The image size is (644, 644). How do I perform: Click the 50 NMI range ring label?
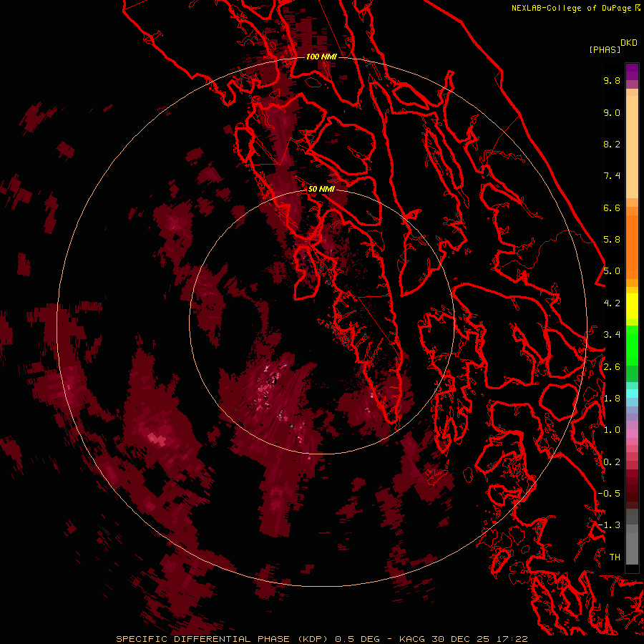click(x=321, y=189)
